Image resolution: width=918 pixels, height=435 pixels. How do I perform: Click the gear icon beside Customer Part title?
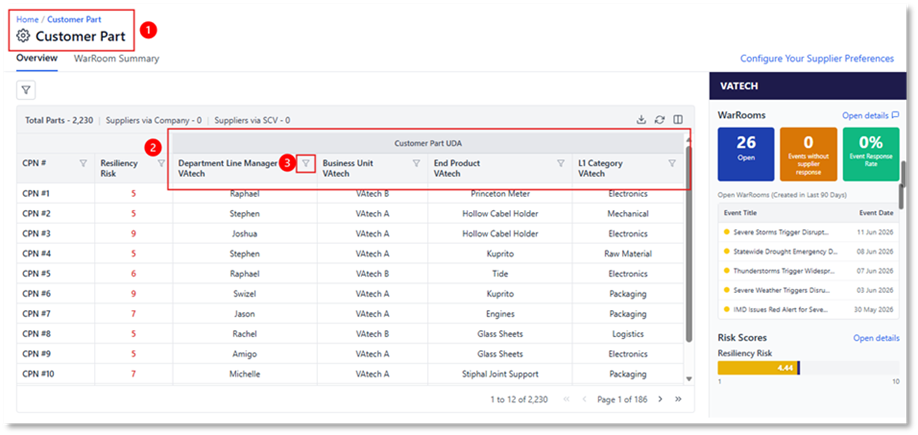coord(23,36)
